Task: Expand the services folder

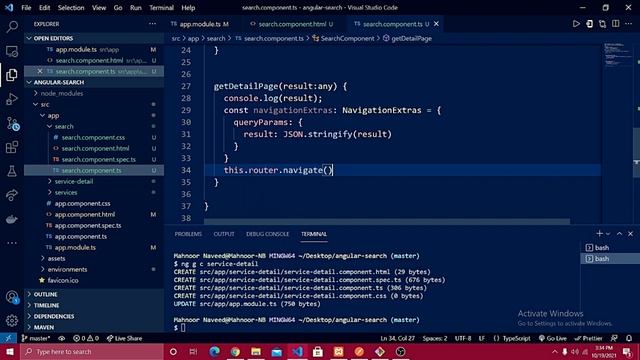Action: click(66, 192)
